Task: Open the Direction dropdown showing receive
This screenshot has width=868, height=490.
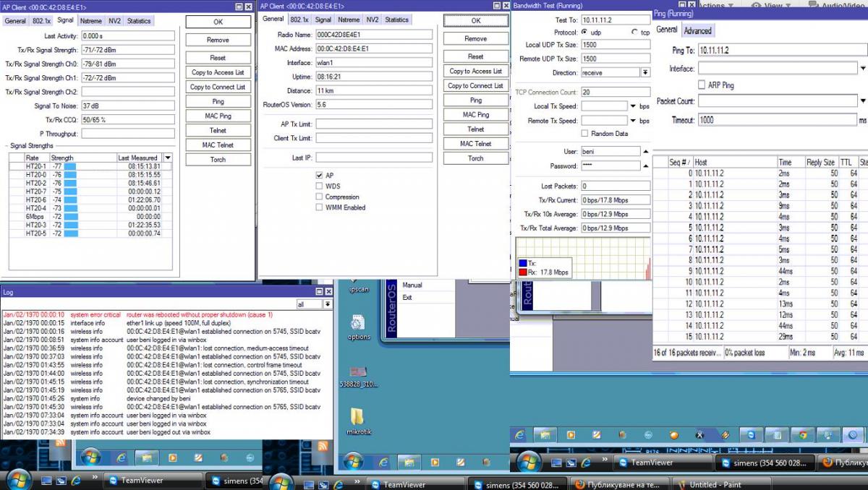Action: 644,72
